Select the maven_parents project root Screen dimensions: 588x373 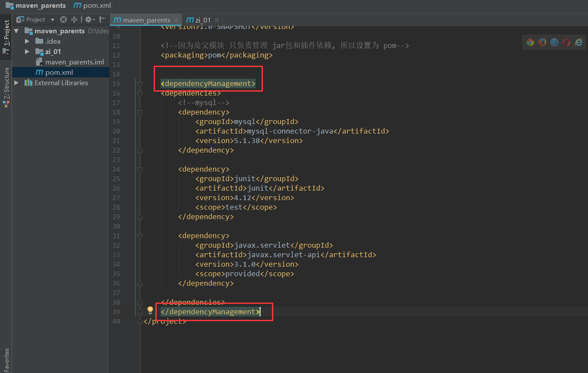click(60, 31)
